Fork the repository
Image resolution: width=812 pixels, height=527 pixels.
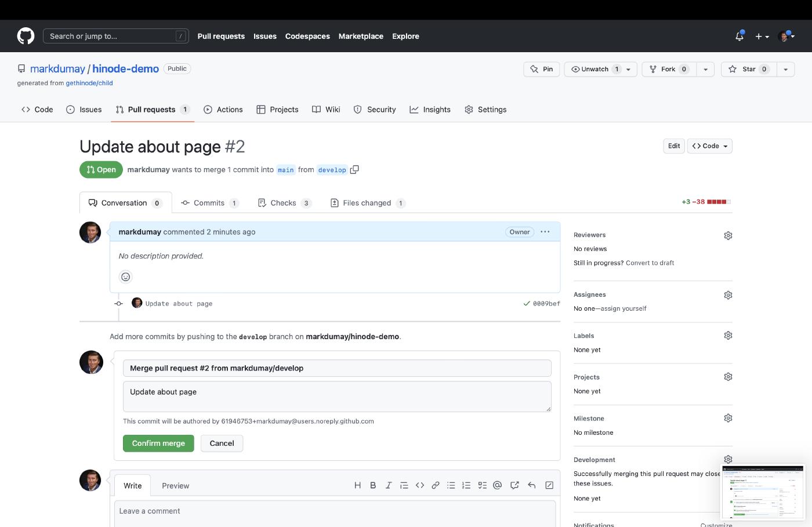pyautogui.click(x=669, y=69)
